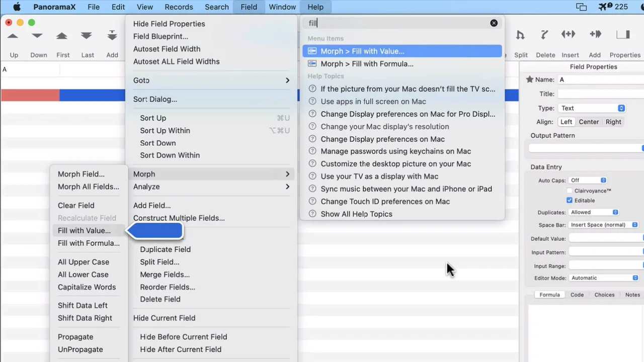Switch to the Formula tab
This screenshot has width=644, height=362.
coord(549,295)
